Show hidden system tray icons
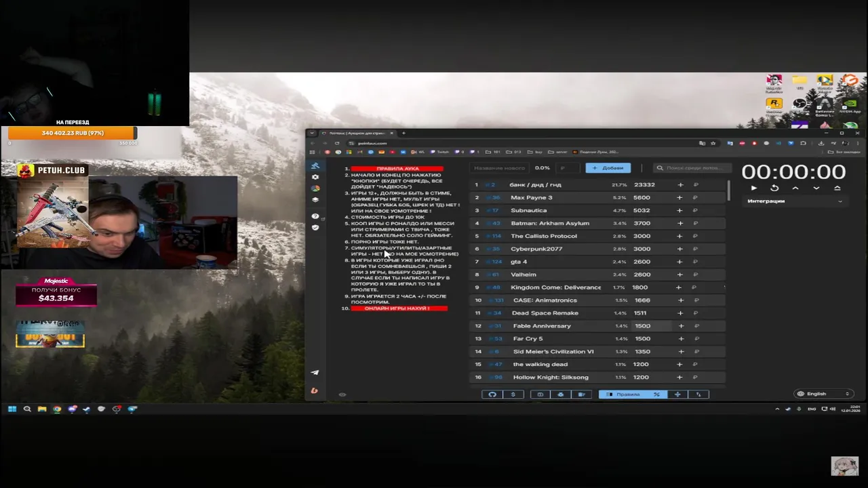 pyautogui.click(x=778, y=409)
